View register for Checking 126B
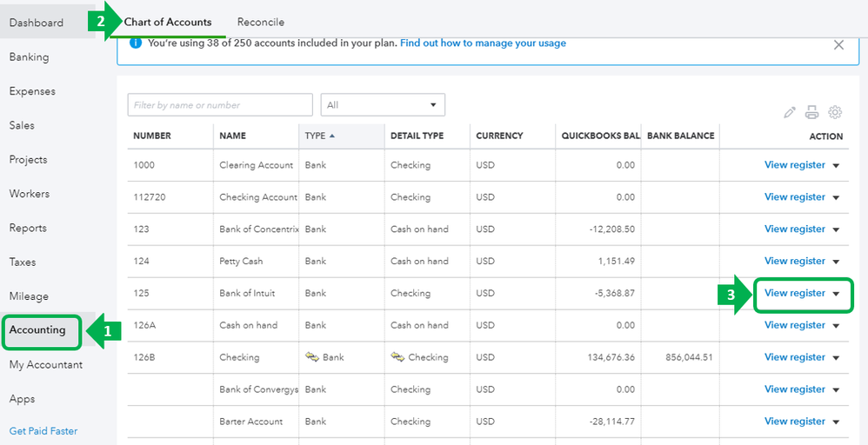The width and height of the screenshot is (868, 445). tap(794, 357)
